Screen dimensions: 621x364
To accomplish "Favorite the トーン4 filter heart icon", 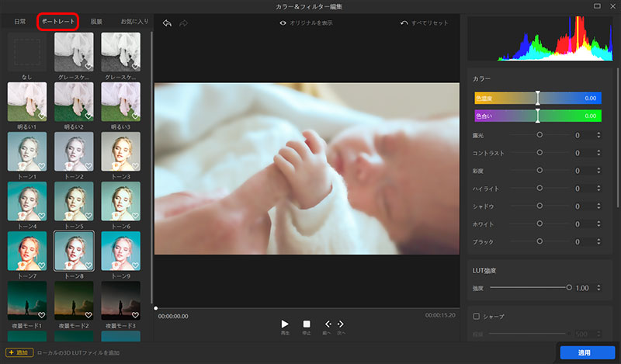I will [x=42, y=216].
